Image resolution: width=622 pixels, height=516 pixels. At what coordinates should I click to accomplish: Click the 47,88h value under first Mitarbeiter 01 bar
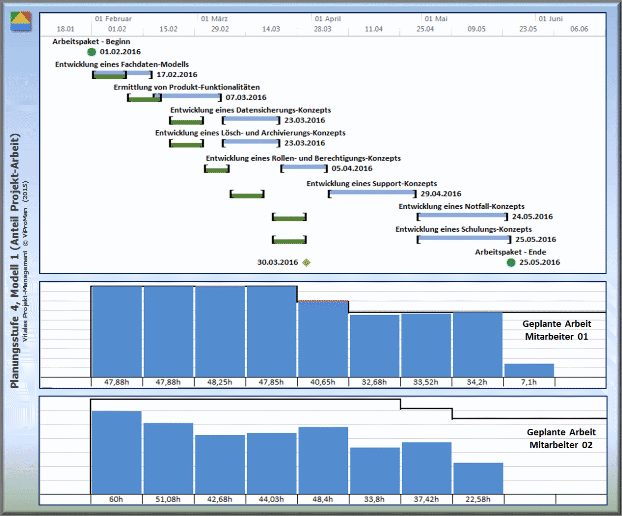click(x=116, y=382)
